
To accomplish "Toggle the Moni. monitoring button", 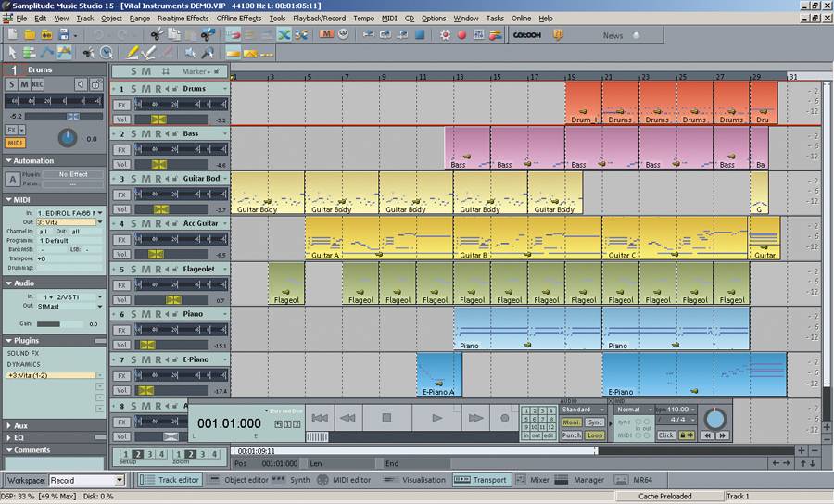I will [x=572, y=422].
